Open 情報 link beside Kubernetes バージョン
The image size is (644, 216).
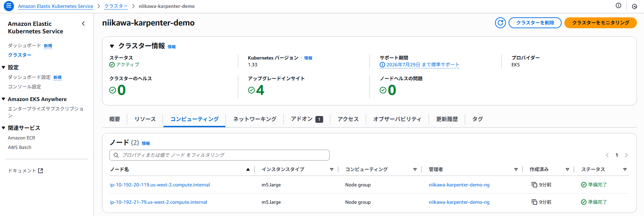click(308, 58)
